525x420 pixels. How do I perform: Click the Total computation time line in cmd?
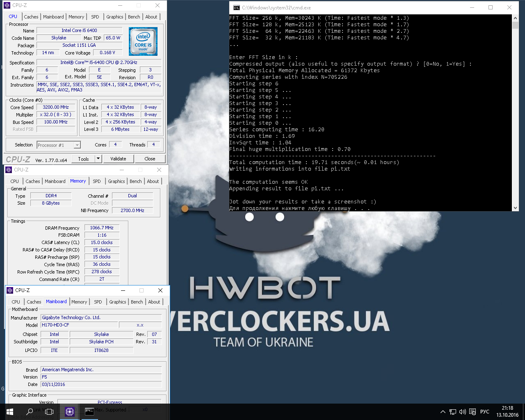pos(314,162)
